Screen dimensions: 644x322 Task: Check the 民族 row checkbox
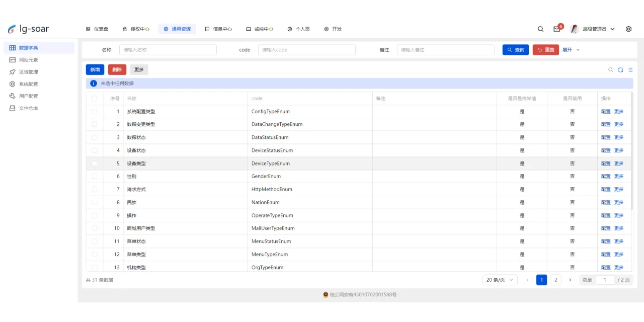coord(95,202)
